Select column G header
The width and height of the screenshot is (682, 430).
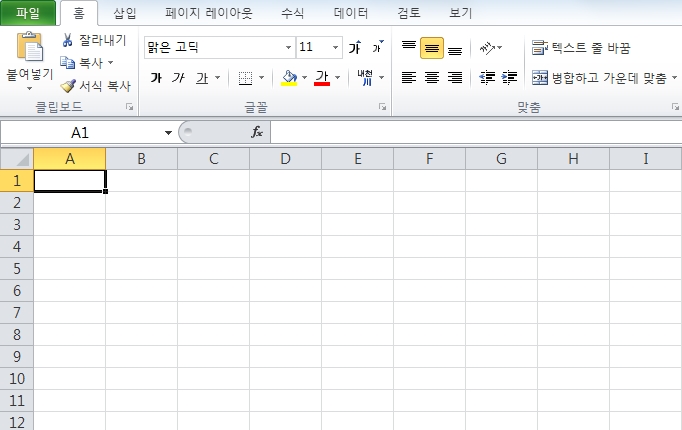click(x=501, y=159)
